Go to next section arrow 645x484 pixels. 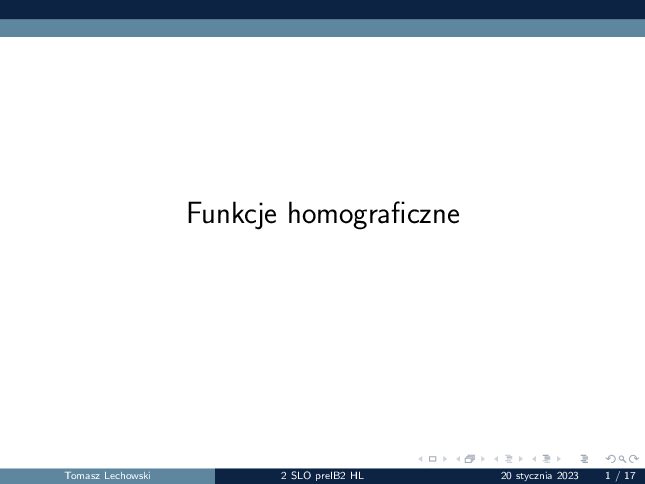pyautogui.click(x=559, y=459)
